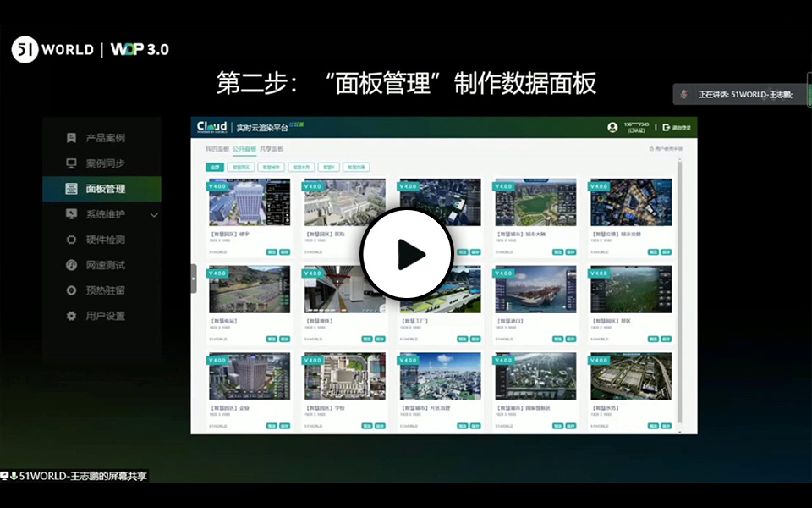Open 产品案例 from the sidebar icon
This screenshot has width=812, height=508.
[71, 138]
